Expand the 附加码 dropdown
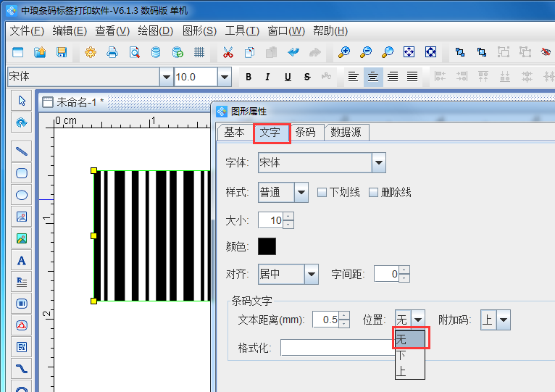Viewport: 555px width, 392px height. tap(503, 320)
